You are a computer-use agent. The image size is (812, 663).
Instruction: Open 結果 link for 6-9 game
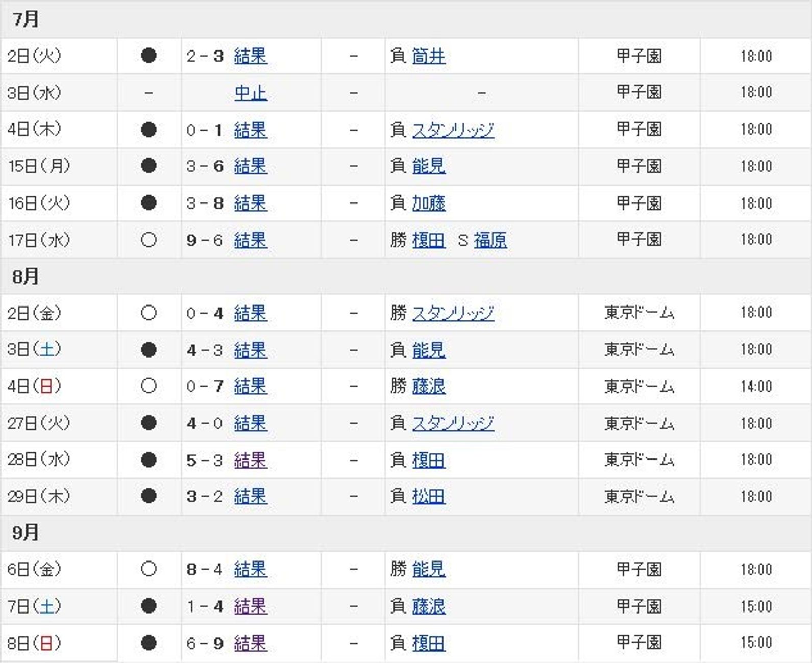[251, 643]
